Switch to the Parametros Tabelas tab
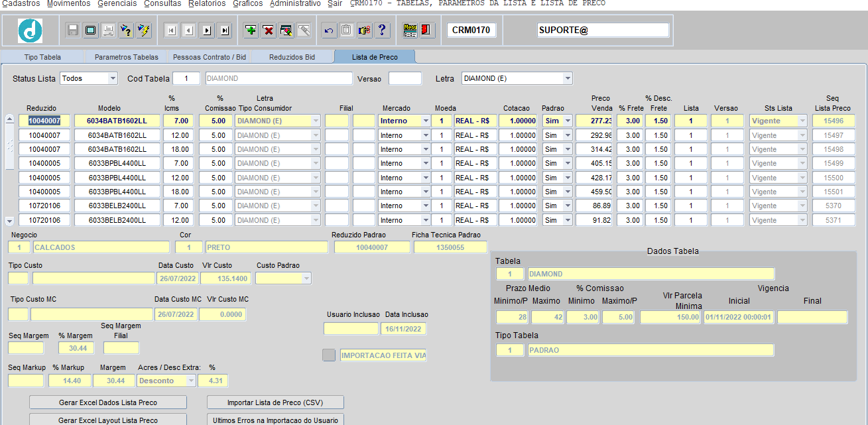The width and height of the screenshot is (868, 425). click(x=126, y=57)
